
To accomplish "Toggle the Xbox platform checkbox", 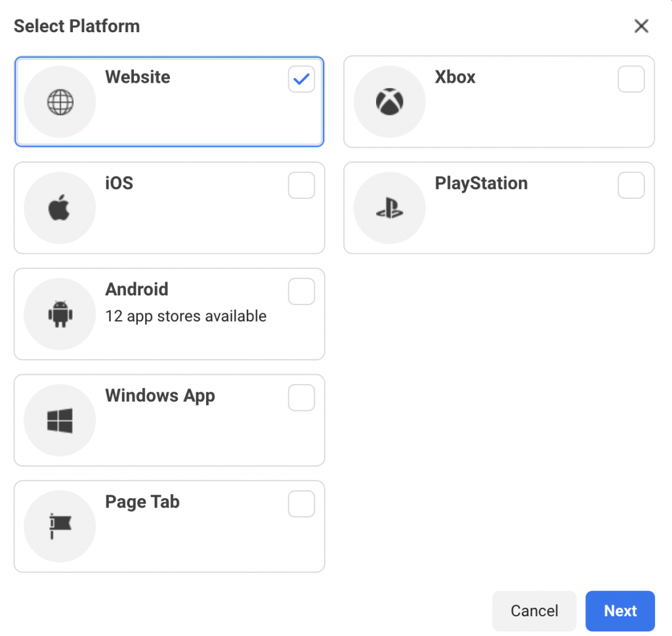I will tap(631, 79).
